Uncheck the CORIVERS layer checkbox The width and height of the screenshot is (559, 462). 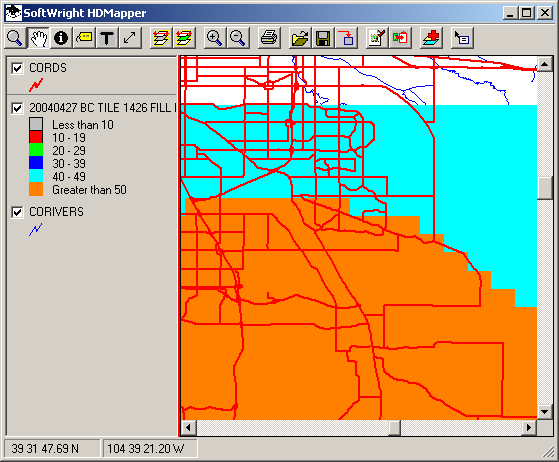[x=17, y=212]
